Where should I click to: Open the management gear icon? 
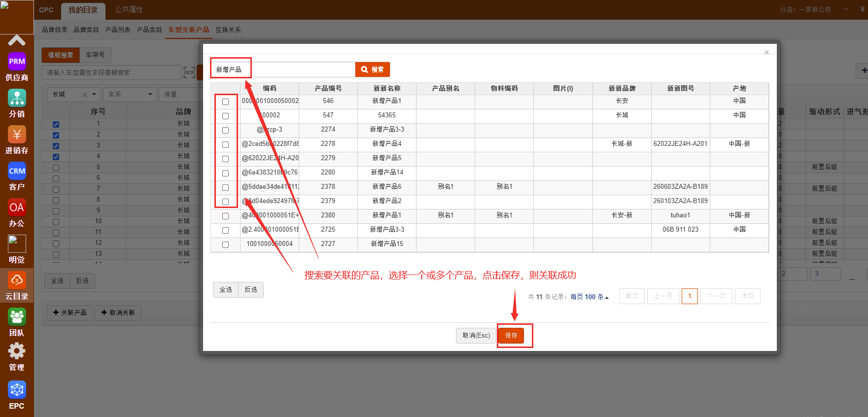click(17, 351)
